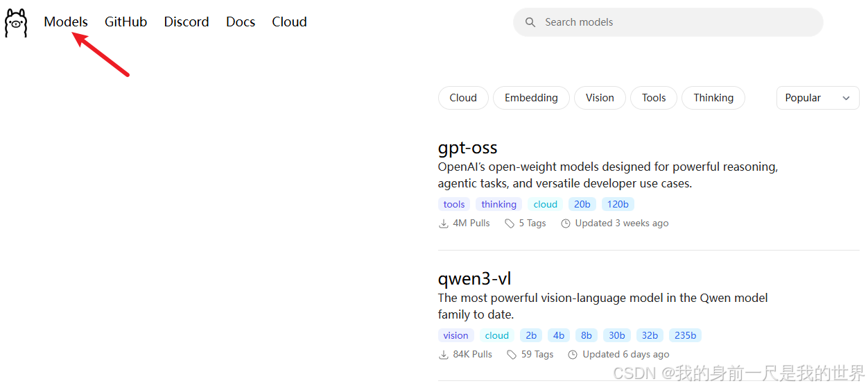
Task: Click the download icon beside 84K Pulls
Action: 444,355
